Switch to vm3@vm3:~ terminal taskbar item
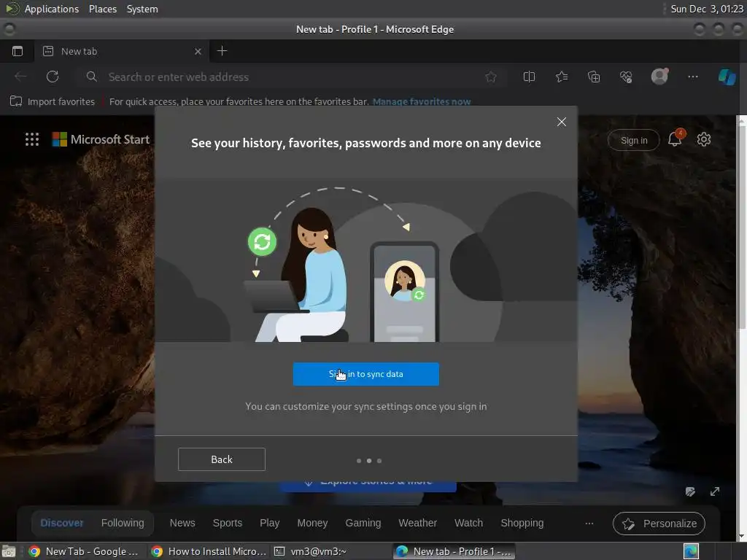 [x=309, y=551]
